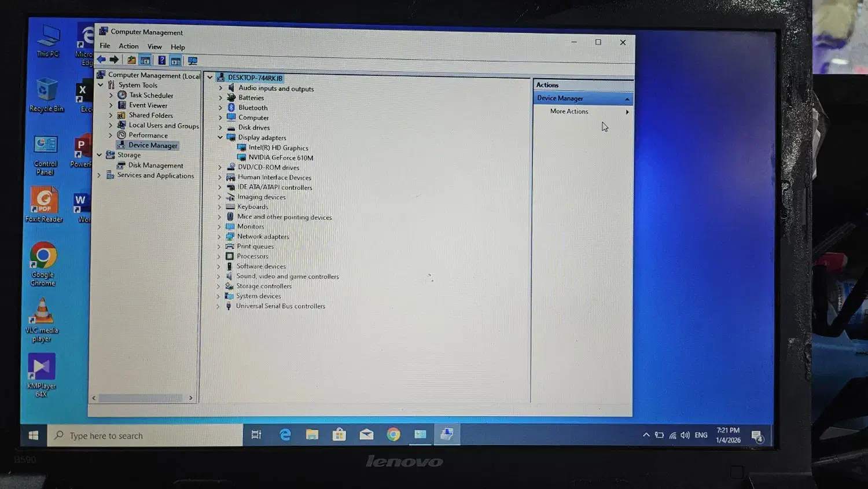Launch Microsoft Edge from the taskbar
Screen dimensions: 868x489
[x=285, y=435]
